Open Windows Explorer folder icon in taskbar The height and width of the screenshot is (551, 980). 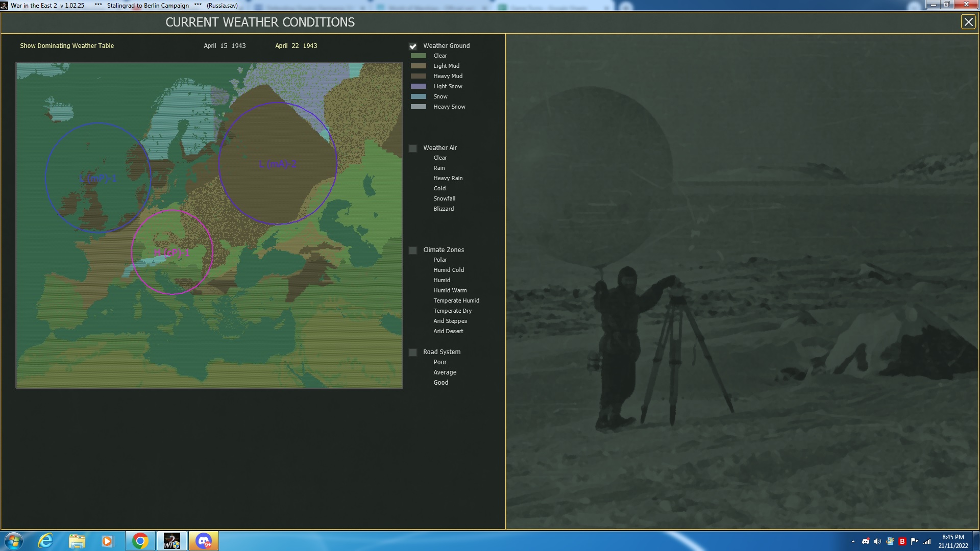(x=77, y=541)
